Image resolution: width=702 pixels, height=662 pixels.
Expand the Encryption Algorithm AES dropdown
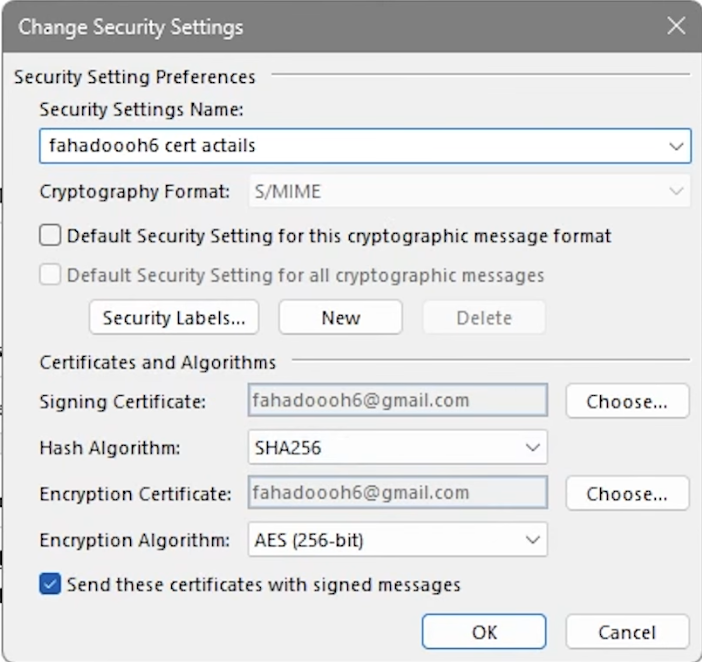tap(397, 540)
